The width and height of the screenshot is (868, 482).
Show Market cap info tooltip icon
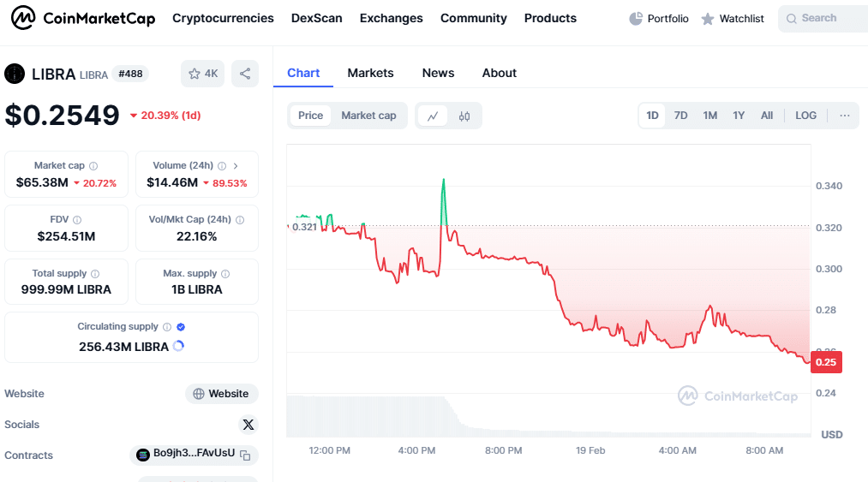[93, 166]
